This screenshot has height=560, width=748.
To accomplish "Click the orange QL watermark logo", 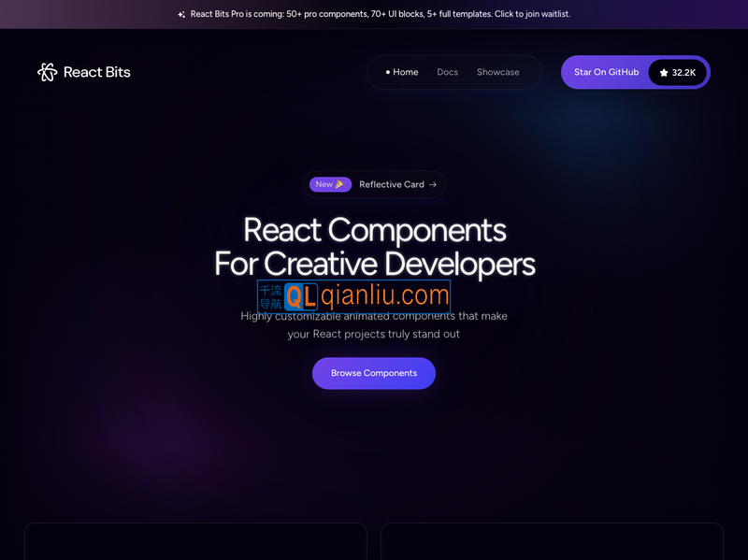I will [301, 296].
